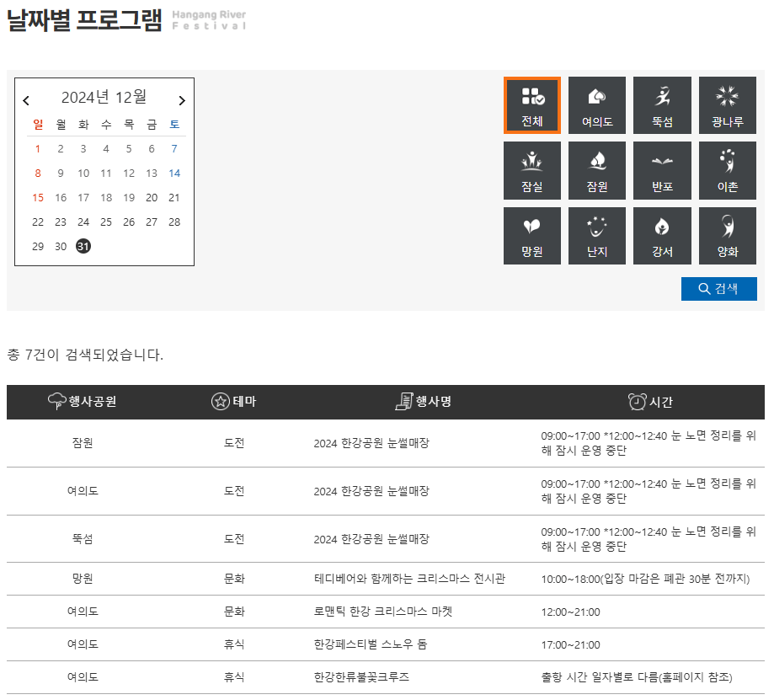The height and width of the screenshot is (700, 774).
Task: Toggle the 양화 park filter
Action: 727,235
